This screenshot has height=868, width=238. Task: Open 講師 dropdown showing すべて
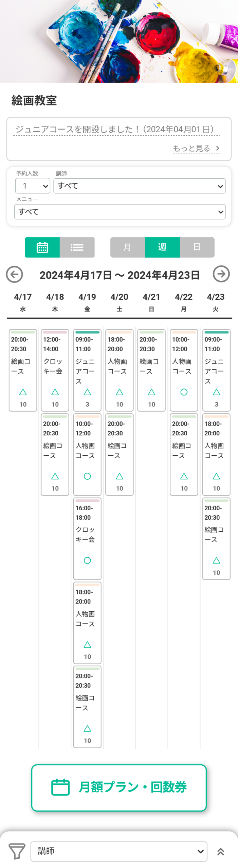click(x=140, y=186)
